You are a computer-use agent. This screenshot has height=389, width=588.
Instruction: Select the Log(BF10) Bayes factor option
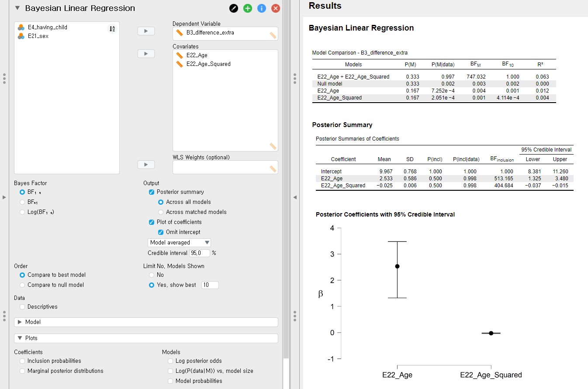pyautogui.click(x=22, y=212)
